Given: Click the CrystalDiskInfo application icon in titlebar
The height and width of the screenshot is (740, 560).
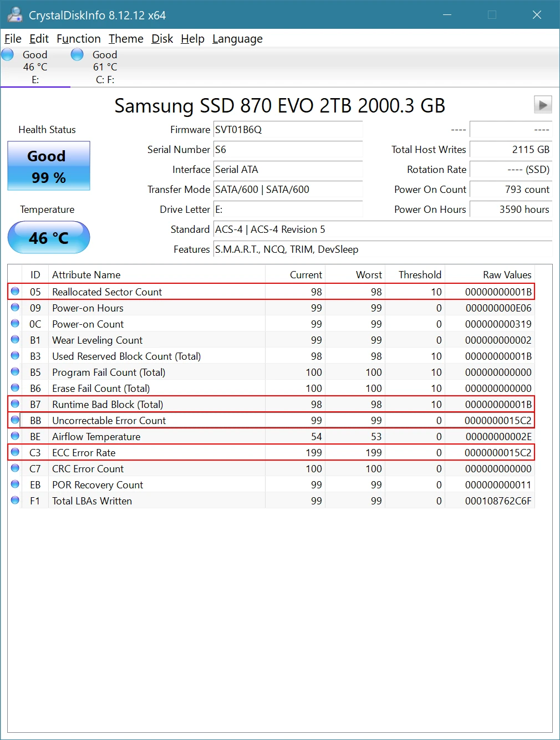Looking at the screenshot, I should coord(14,14).
